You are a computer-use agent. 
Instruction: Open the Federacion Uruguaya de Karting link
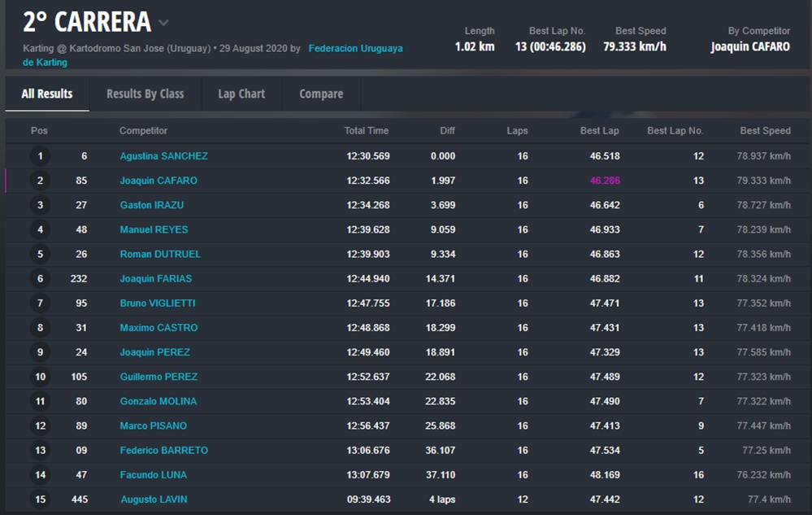coord(354,49)
